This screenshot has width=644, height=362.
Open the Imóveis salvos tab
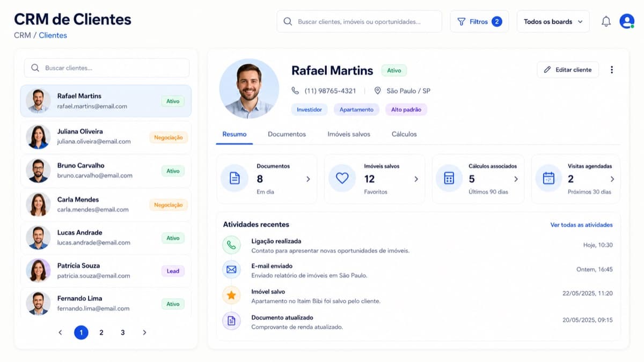point(349,134)
